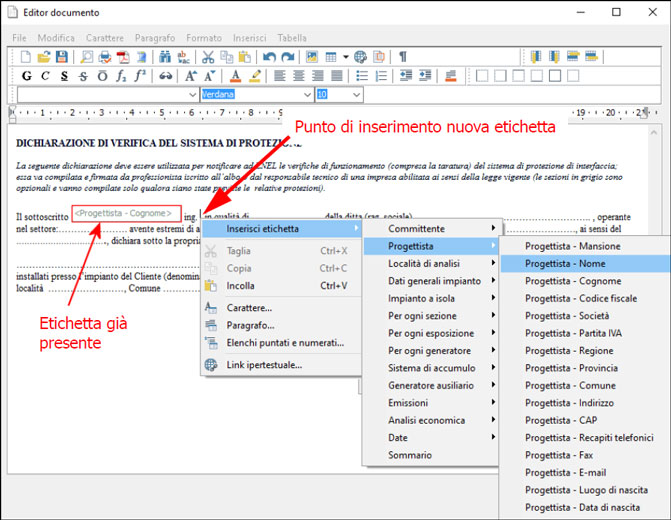Click the toolbar paste clipboard icon
The width and height of the screenshot is (671, 520).
pos(244,56)
